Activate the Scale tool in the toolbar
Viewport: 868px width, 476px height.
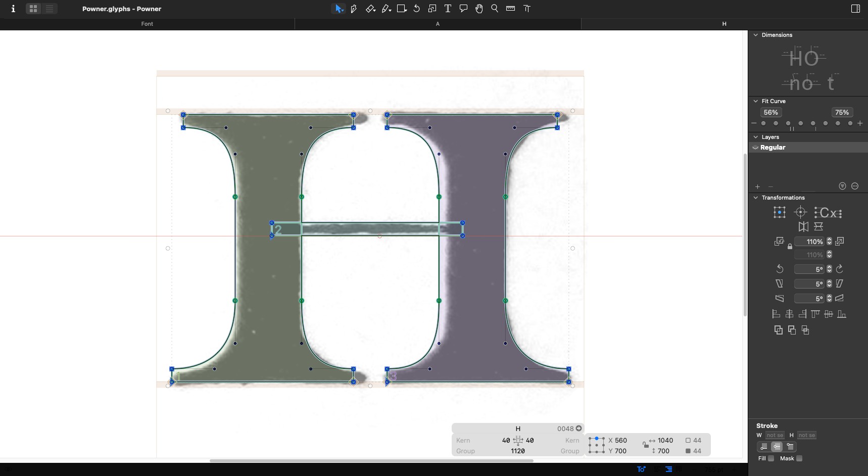[x=432, y=9]
